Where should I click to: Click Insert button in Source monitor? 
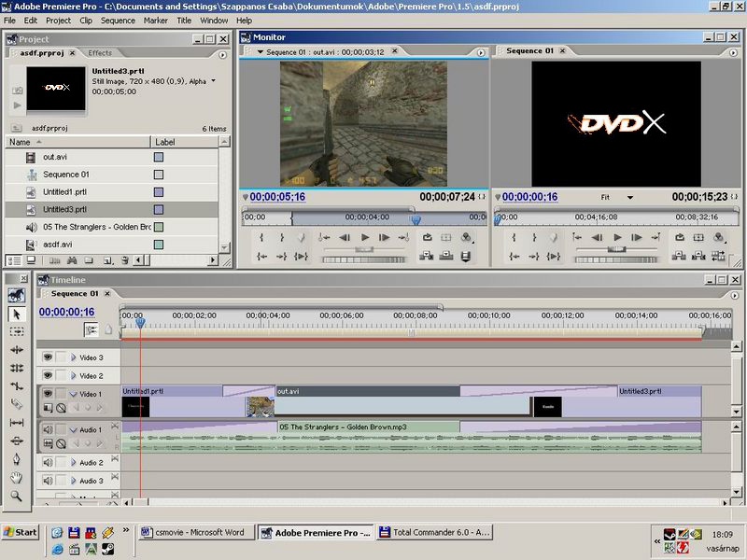(x=426, y=256)
